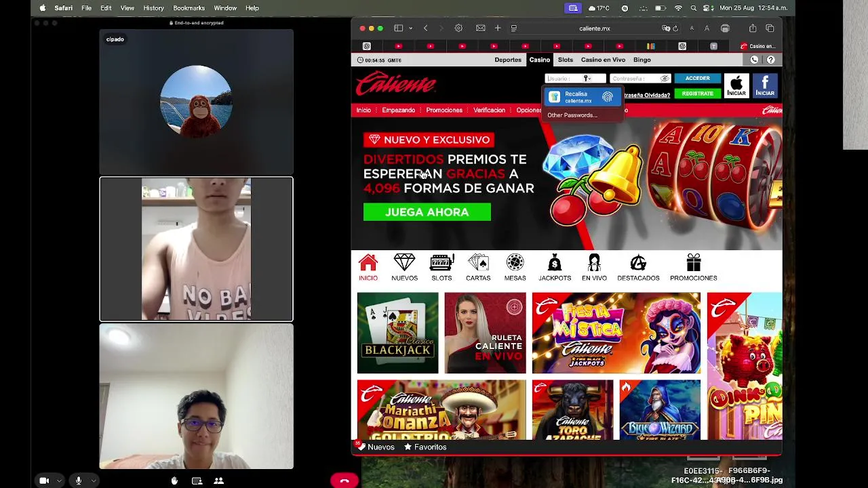The width and height of the screenshot is (868, 488).
Task: Open the History menu in menu bar
Action: click(153, 8)
